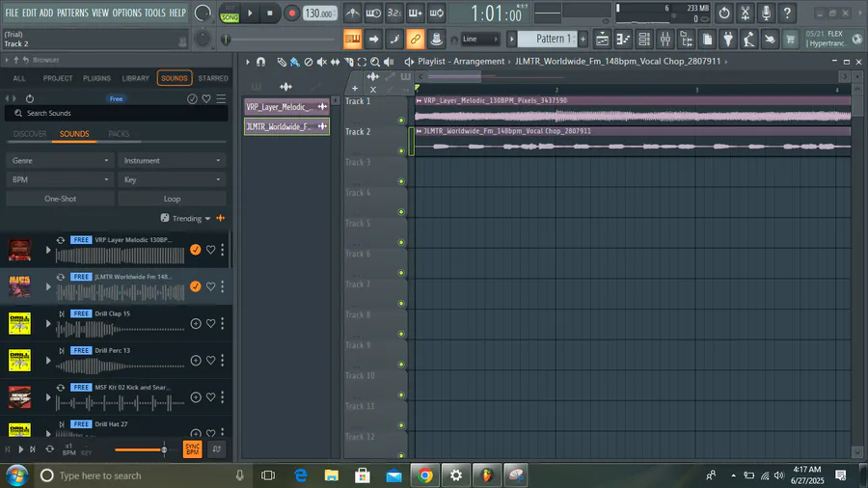Open Chrome from the taskbar
This screenshot has height=488, width=868.
(424, 475)
